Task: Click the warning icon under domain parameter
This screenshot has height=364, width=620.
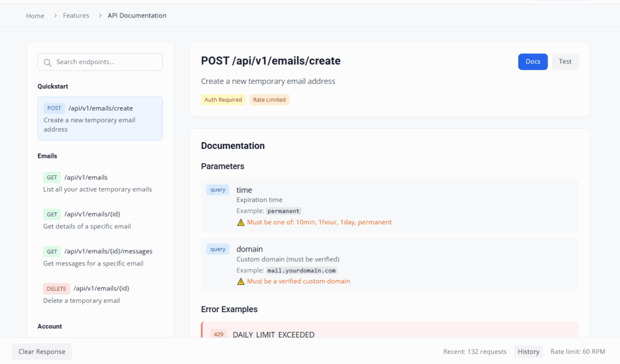Action: [x=241, y=282]
